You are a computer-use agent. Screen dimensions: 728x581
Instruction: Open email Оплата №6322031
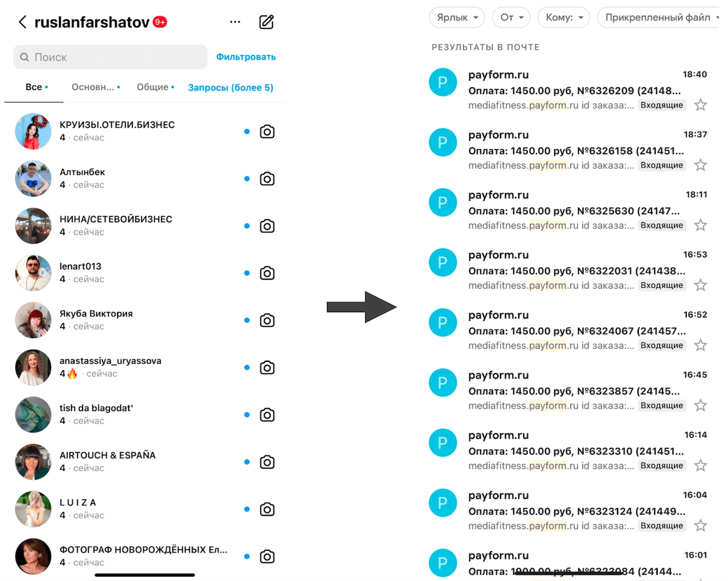point(578,271)
